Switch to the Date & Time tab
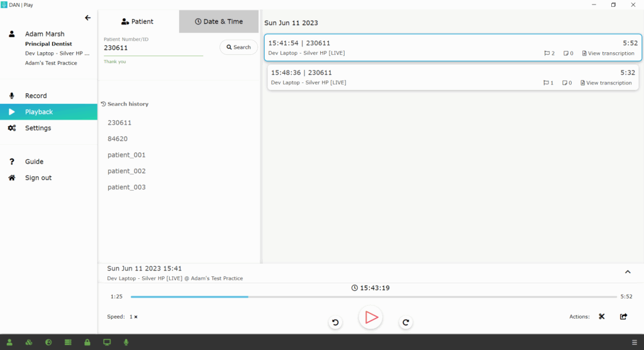The height and width of the screenshot is (350, 644). 219,21
